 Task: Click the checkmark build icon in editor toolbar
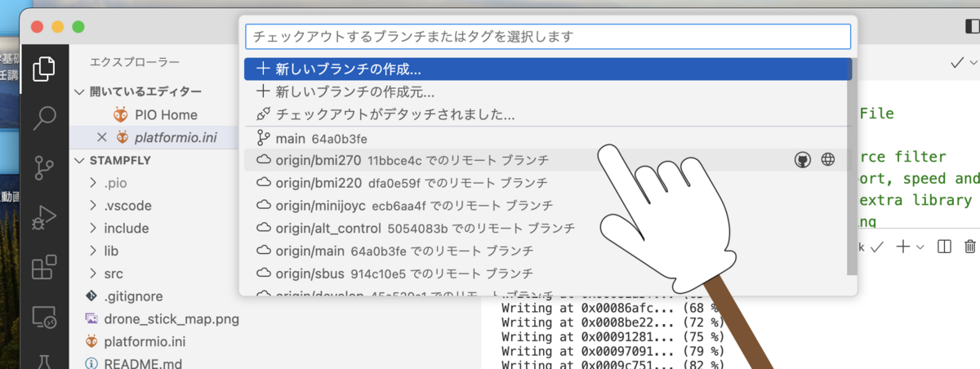pos(957,63)
